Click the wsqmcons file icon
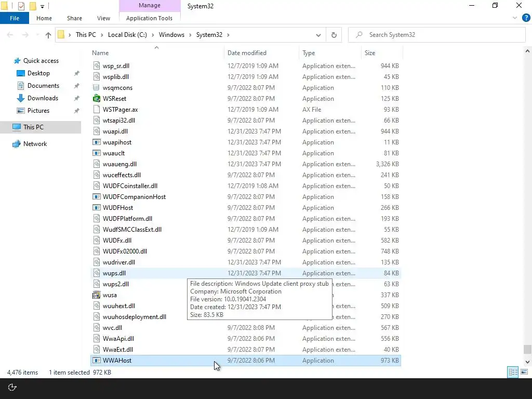Image resolution: width=532 pixels, height=399 pixels. click(x=97, y=87)
